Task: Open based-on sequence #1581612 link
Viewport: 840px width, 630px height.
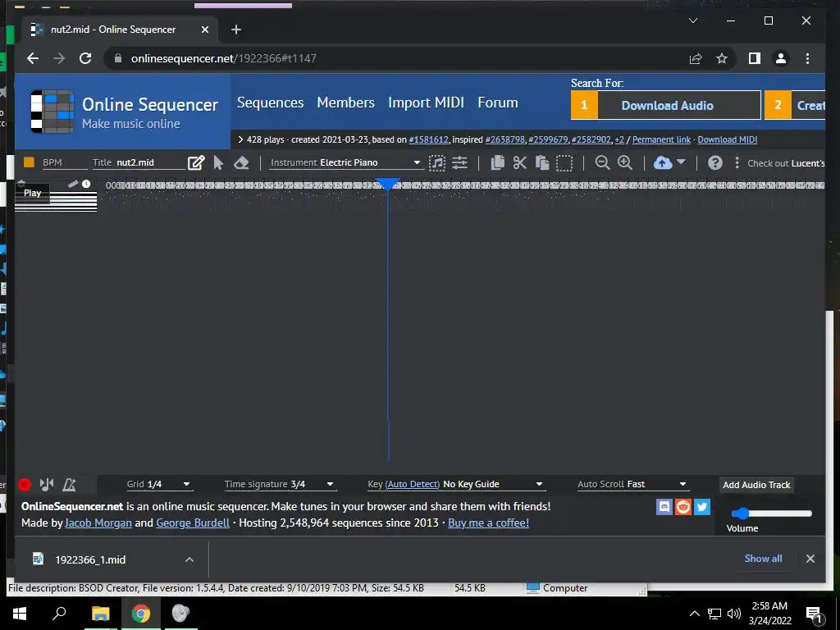Action: (x=428, y=139)
